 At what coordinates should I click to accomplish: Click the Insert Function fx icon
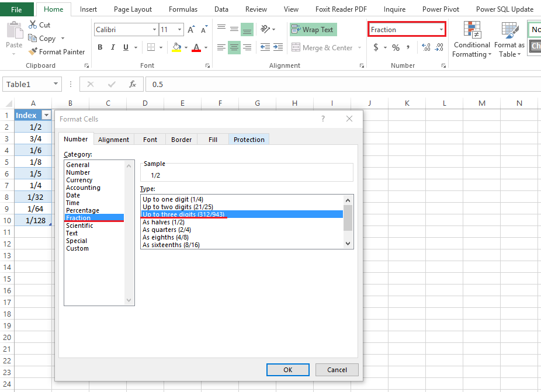coord(133,84)
